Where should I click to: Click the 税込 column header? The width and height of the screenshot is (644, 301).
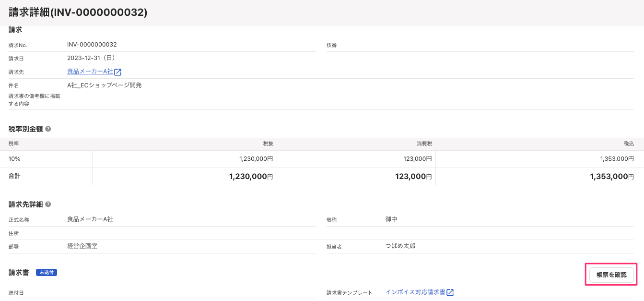629,144
